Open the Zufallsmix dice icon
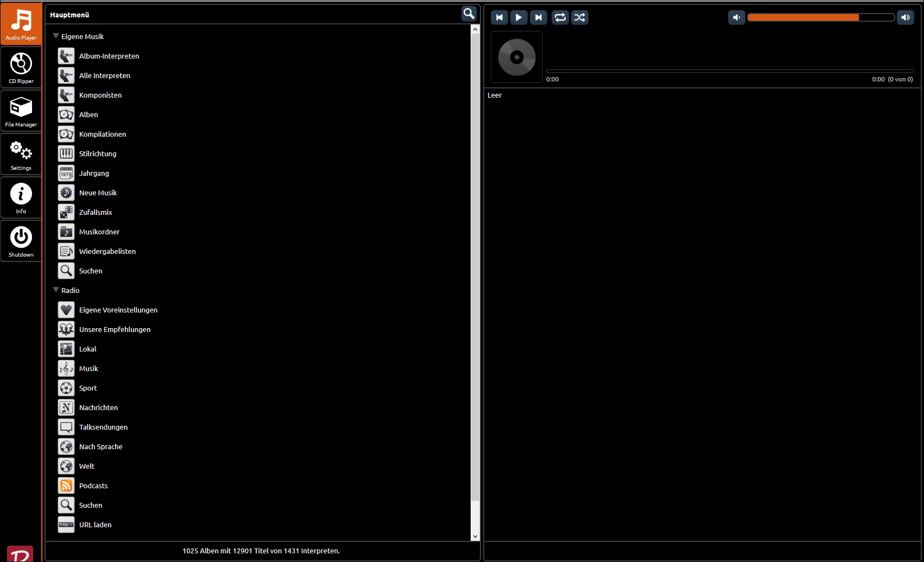The image size is (924, 562). 66,212
